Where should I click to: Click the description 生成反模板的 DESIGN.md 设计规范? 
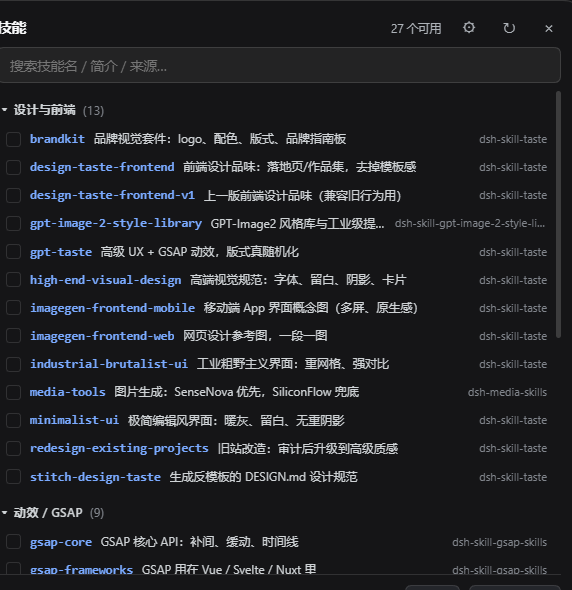tap(263, 477)
